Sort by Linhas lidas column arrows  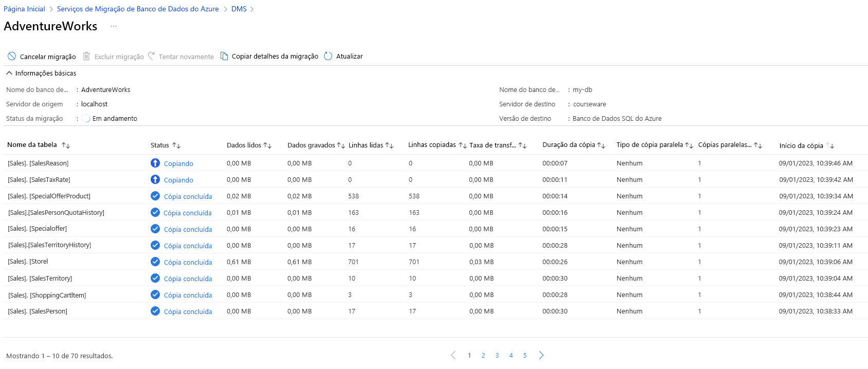click(389, 145)
